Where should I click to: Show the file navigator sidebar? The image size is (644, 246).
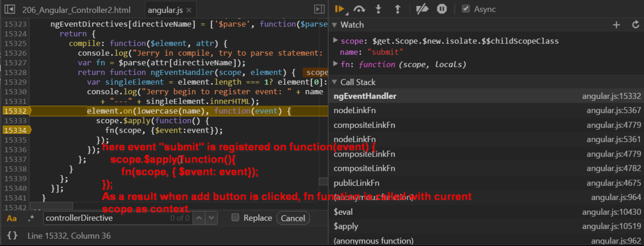(x=9, y=9)
